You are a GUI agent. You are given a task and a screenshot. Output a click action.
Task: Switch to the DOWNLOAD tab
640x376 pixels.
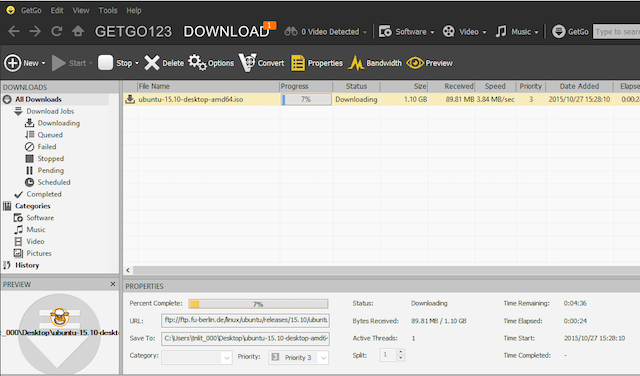tap(226, 31)
